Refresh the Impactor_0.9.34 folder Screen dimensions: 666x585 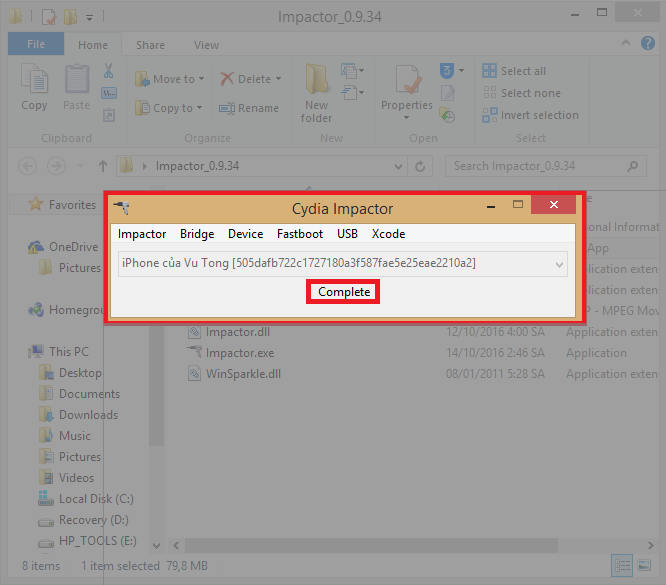click(420, 167)
